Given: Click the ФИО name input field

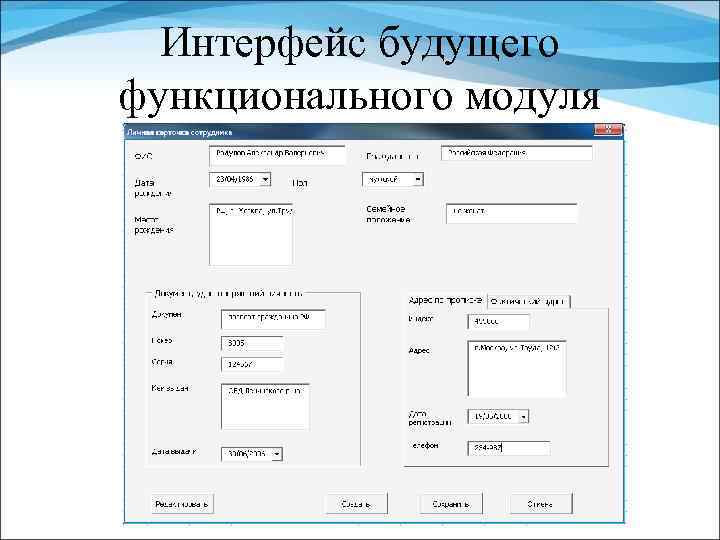Looking at the screenshot, I should [x=277, y=155].
